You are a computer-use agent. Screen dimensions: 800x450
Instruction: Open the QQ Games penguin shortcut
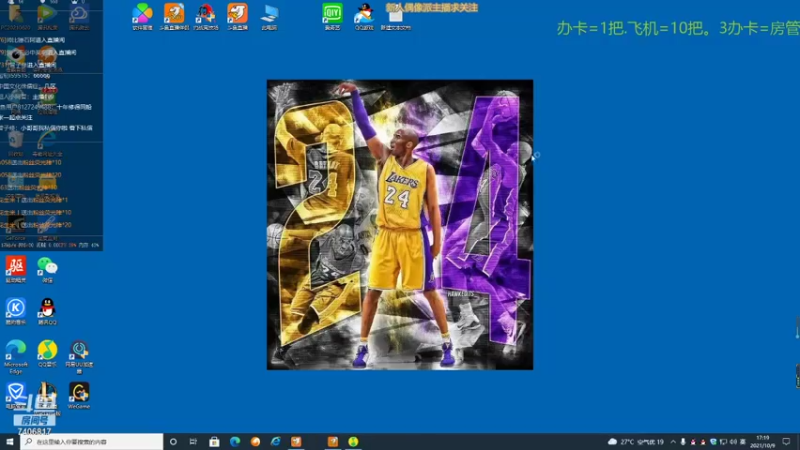click(364, 16)
